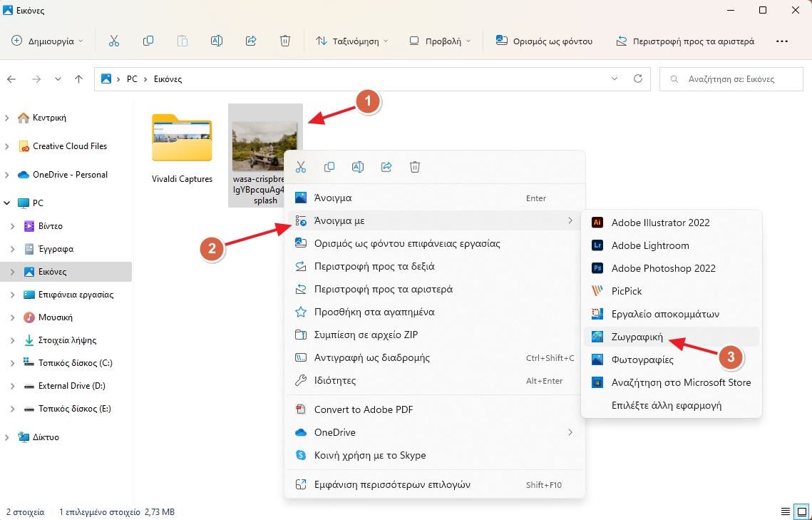Open the Προβολή view dropdown

pyautogui.click(x=440, y=41)
